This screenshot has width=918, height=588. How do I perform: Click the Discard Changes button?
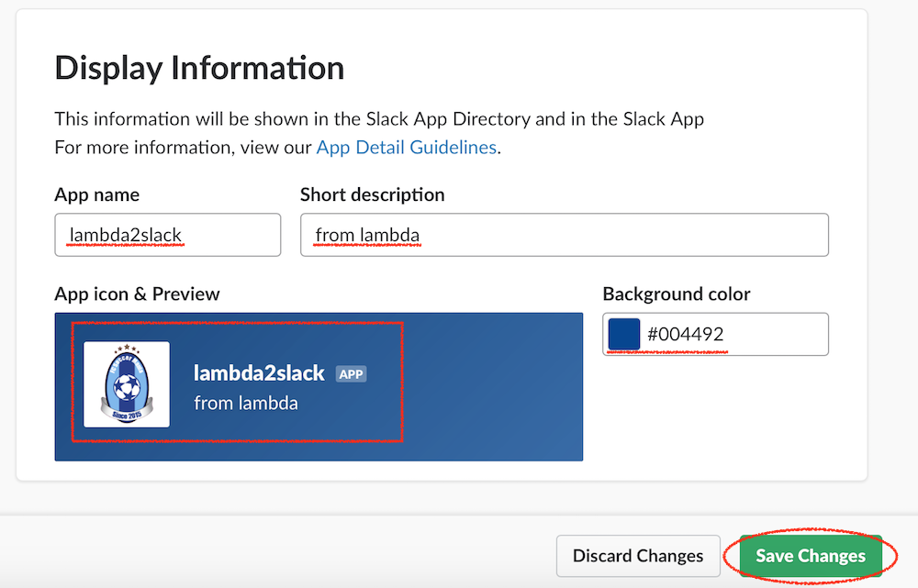click(638, 556)
